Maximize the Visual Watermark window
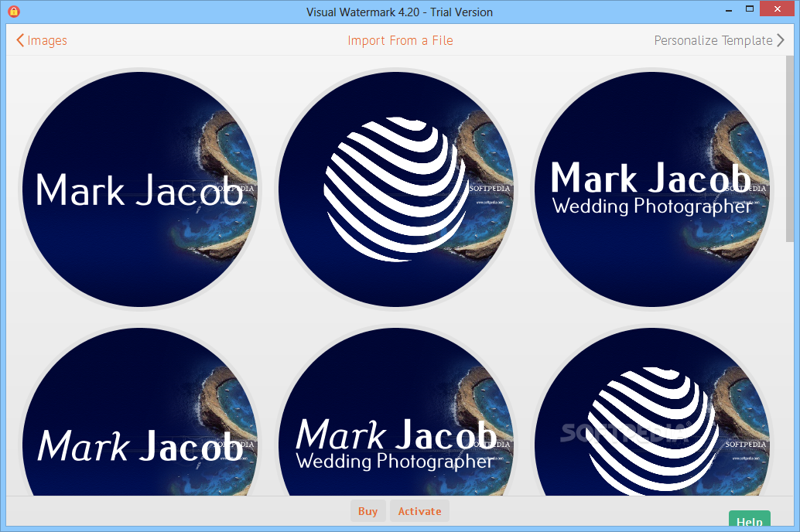 (749, 9)
